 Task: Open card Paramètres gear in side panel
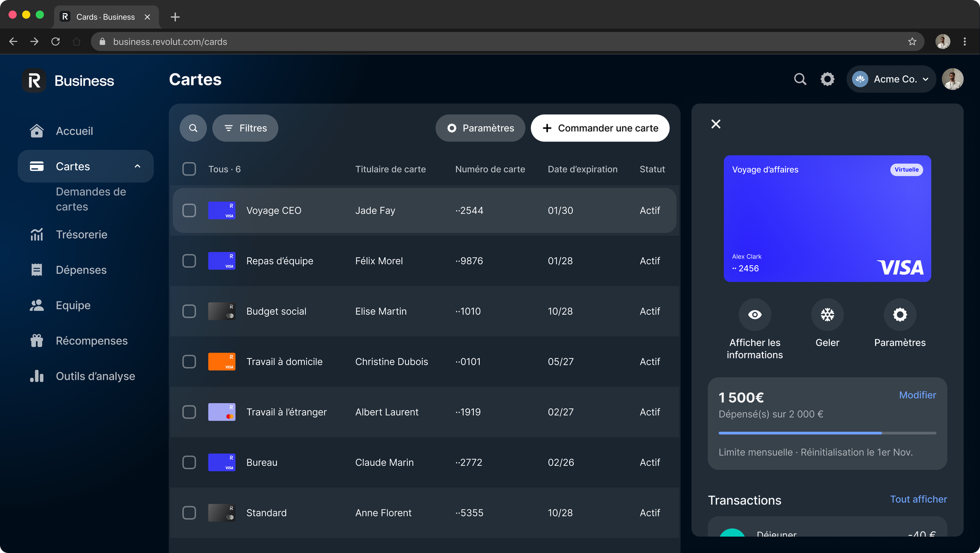[900, 315]
